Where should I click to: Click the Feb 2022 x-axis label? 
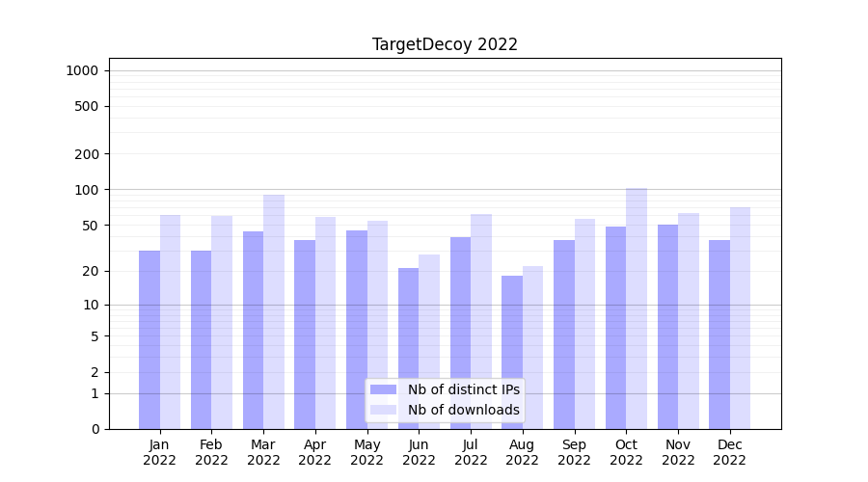click(x=211, y=452)
